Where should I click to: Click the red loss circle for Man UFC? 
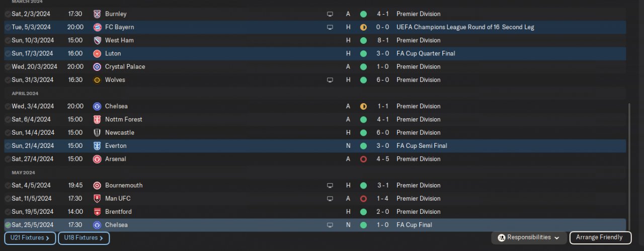[363, 199]
